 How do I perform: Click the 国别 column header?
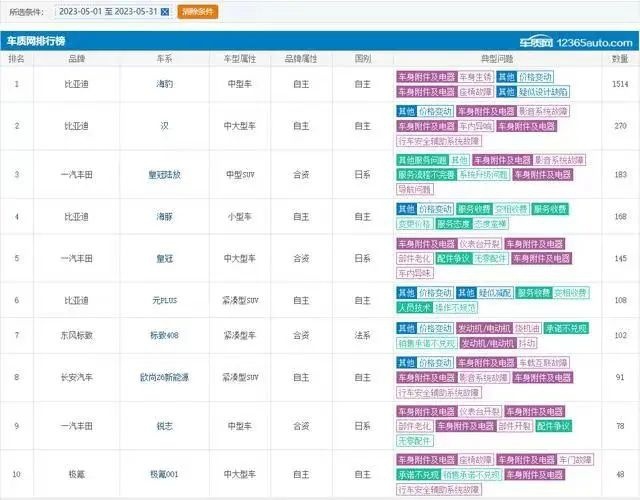[363, 59]
